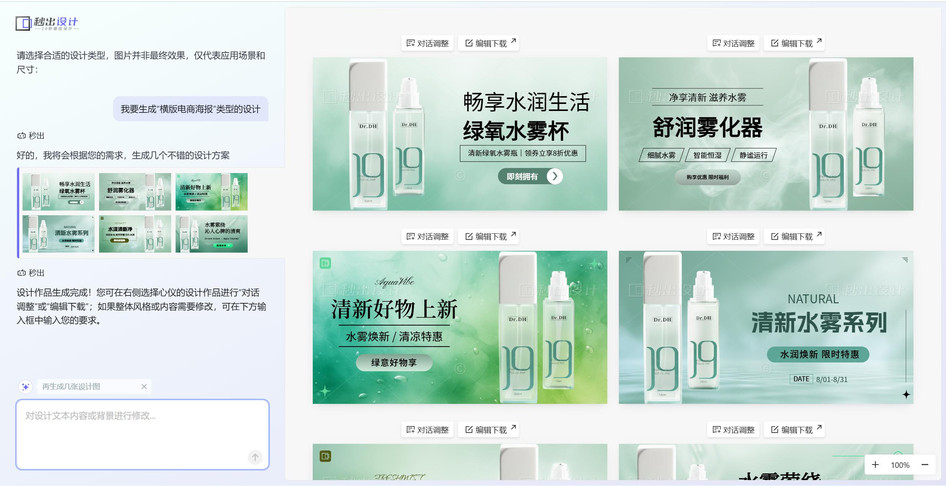This screenshot has width=946, height=486.
Task: Zoom in with the plus button
Action: point(875,464)
